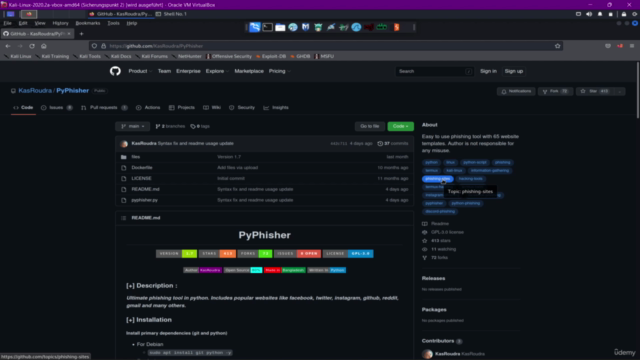Open the hacking-tools topic tag
The height and width of the screenshot is (360, 640).
coord(470,179)
